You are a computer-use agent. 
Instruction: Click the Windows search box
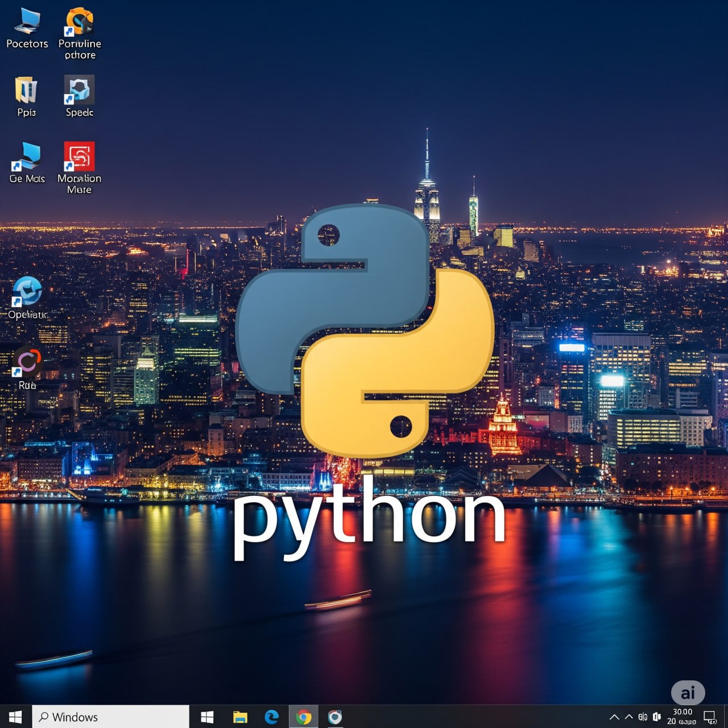click(111, 717)
